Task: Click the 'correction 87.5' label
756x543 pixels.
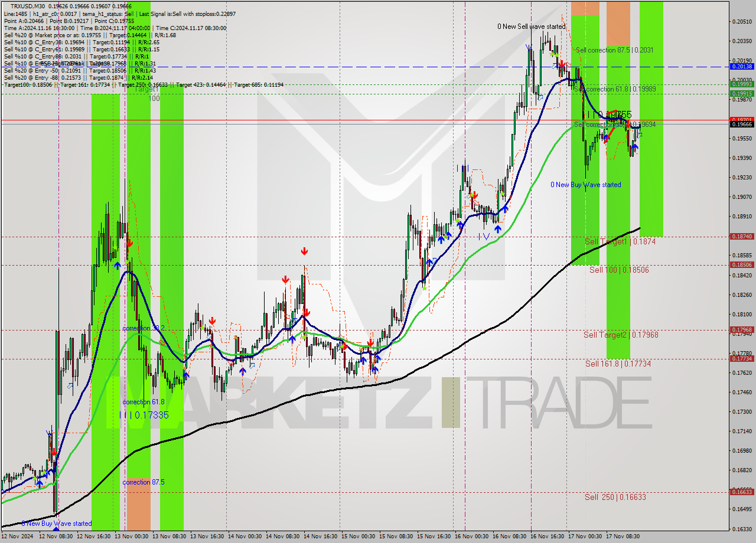Action: click(144, 482)
